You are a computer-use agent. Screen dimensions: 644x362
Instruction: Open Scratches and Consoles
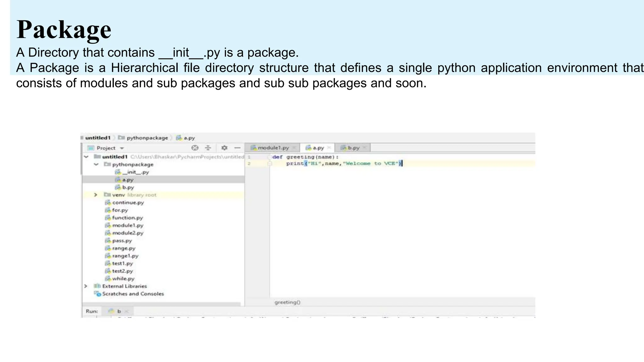tap(133, 294)
